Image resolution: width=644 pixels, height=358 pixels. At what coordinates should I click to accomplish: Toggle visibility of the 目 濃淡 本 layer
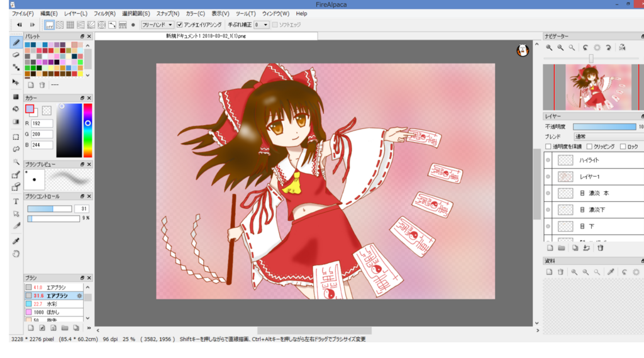click(x=548, y=193)
